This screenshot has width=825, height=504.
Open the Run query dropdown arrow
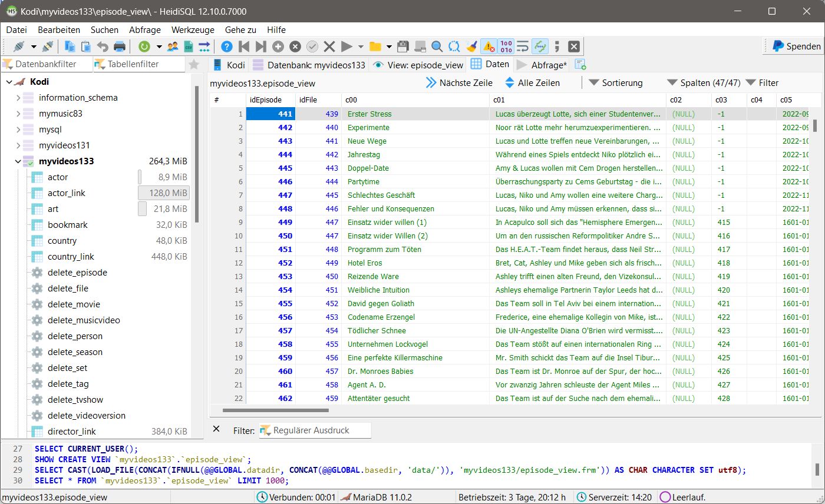(x=361, y=47)
